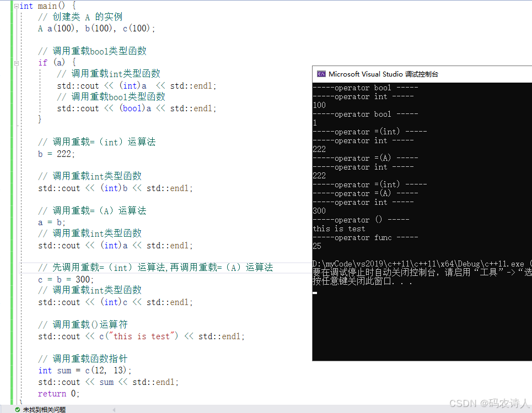532x413 pixels.
Task: Click the line 'std::cout << (int)b << std::endl;'
Action: pyautogui.click(x=115, y=188)
